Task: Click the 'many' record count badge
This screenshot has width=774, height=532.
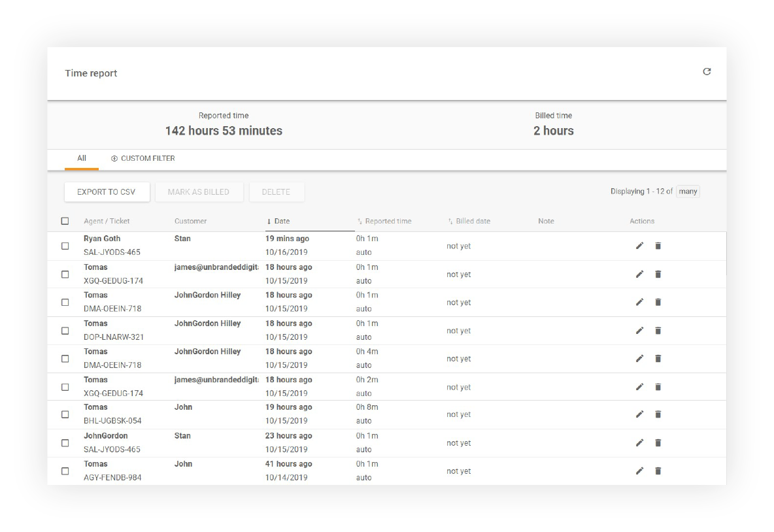Action: [688, 191]
